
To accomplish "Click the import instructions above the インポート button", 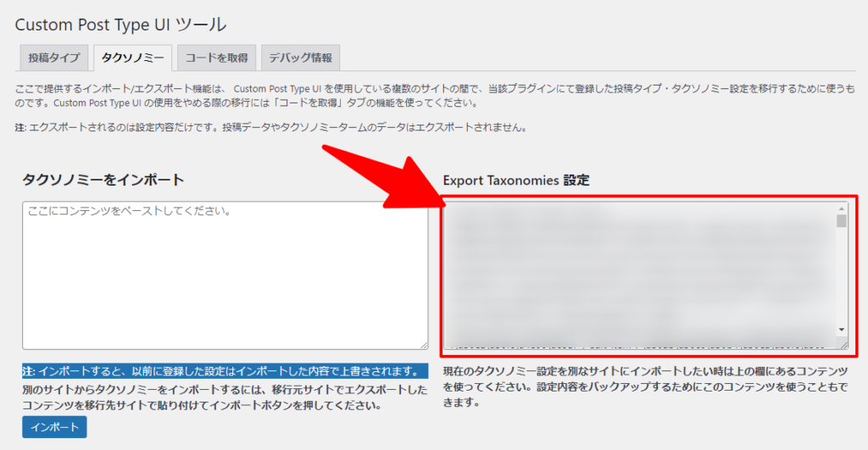I will click(225, 397).
